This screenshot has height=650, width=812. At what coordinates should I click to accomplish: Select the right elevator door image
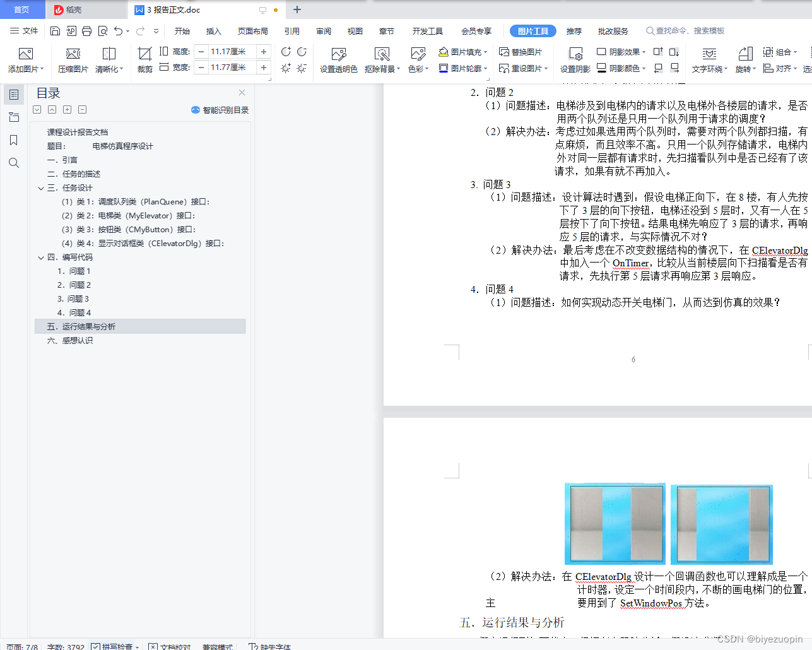click(722, 524)
